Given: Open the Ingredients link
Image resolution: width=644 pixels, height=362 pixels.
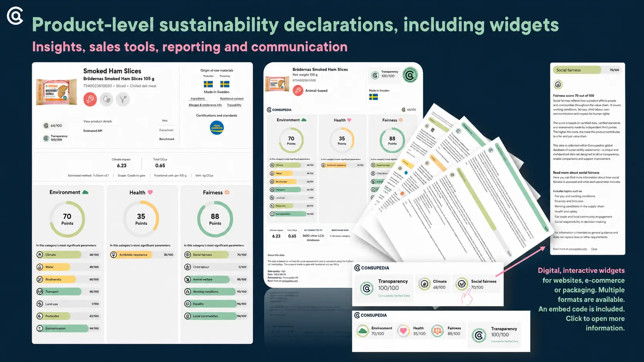Looking at the screenshot, I should [198, 99].
